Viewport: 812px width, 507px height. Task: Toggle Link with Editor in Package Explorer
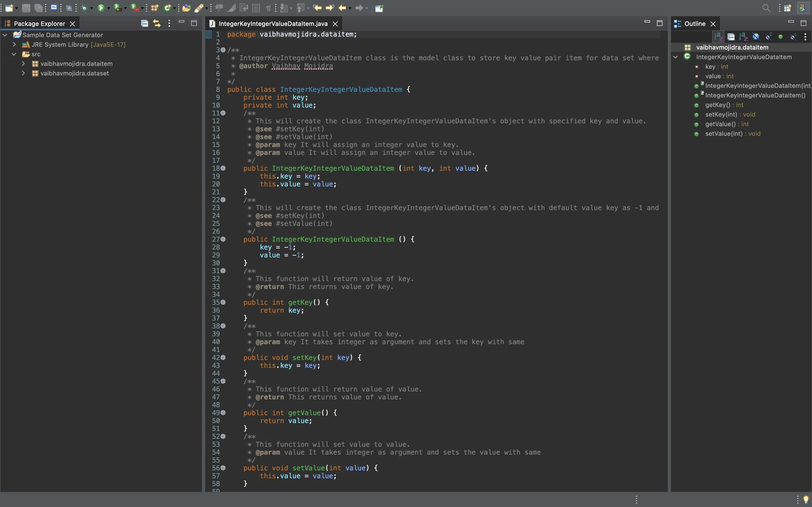(157, 23)
